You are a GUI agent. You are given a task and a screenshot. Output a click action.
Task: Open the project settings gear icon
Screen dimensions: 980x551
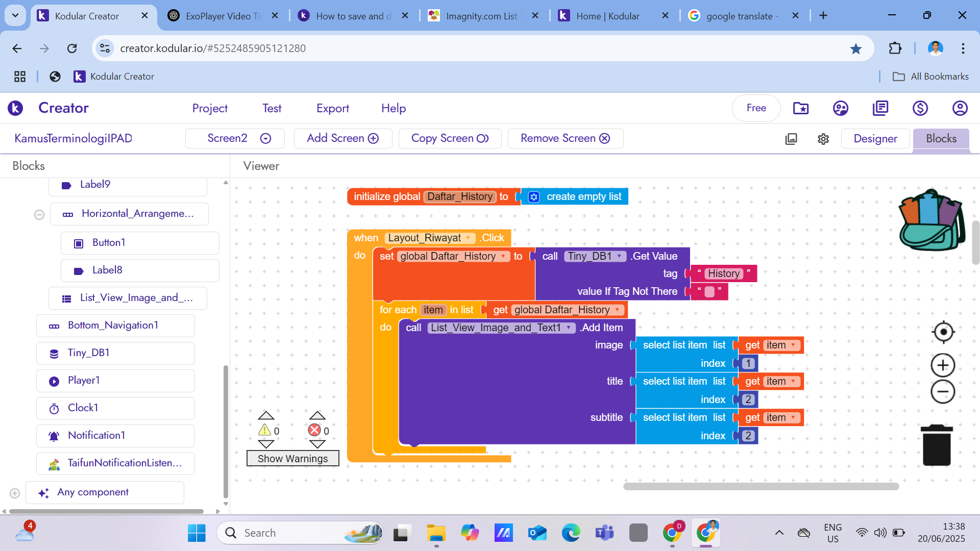823,139
